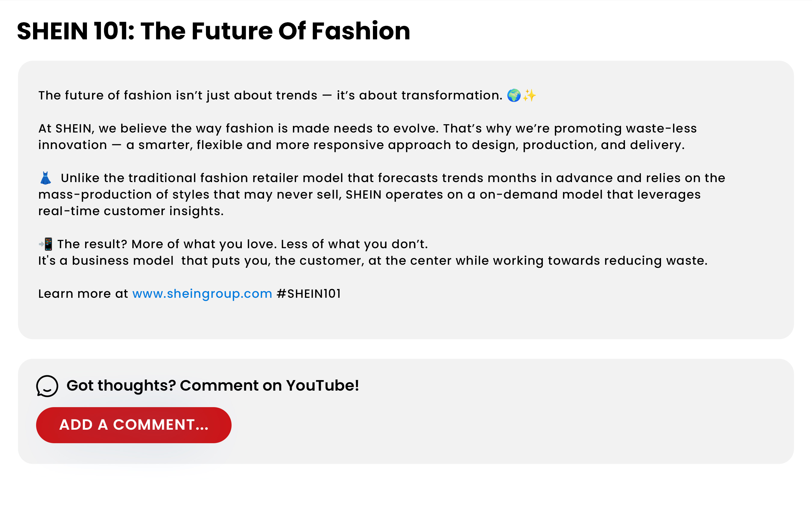Click 'real-time customer insights' text
Screen dimensions: 812x509
[131, 211]
